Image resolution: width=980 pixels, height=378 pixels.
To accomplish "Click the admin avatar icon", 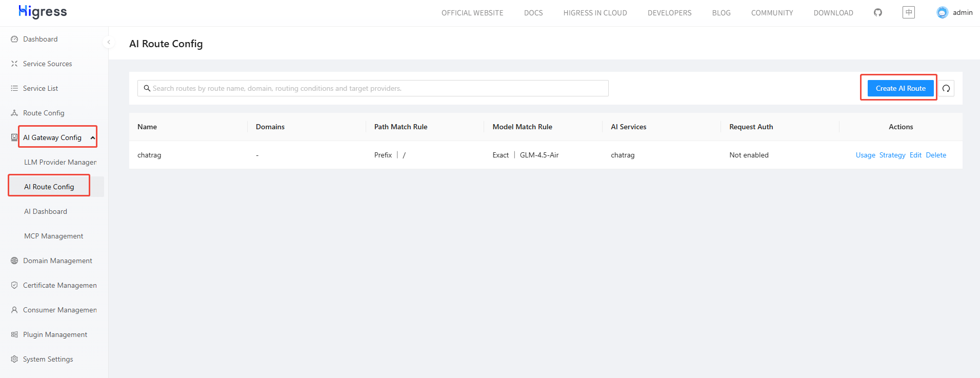I will [x=942, y=12].
